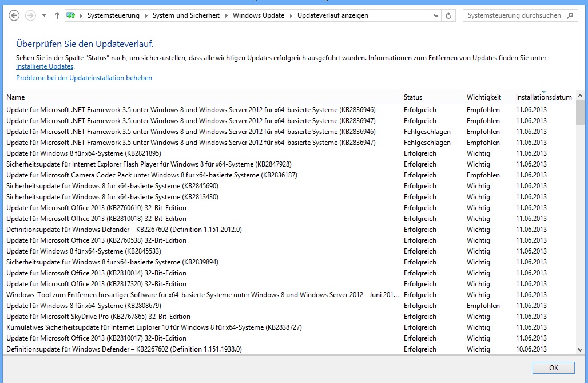Sort list by Wichtigkeit column header
Screen dimensions: 588x383
[x=487, y=97]
